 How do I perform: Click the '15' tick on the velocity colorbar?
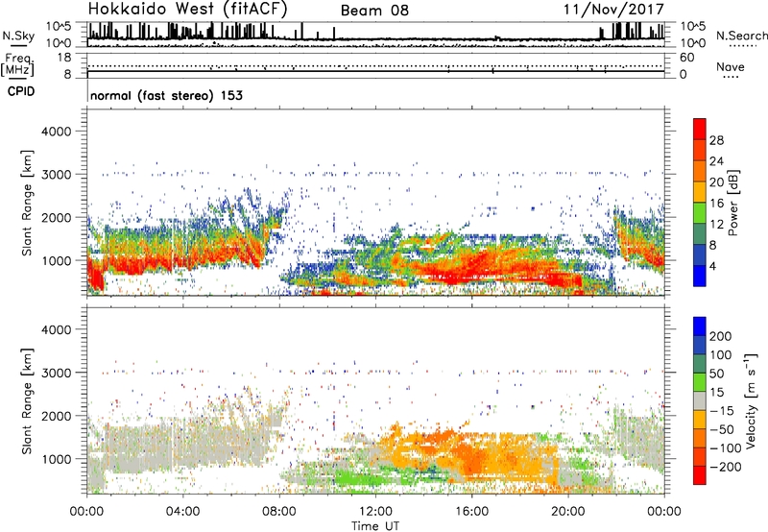716,393
